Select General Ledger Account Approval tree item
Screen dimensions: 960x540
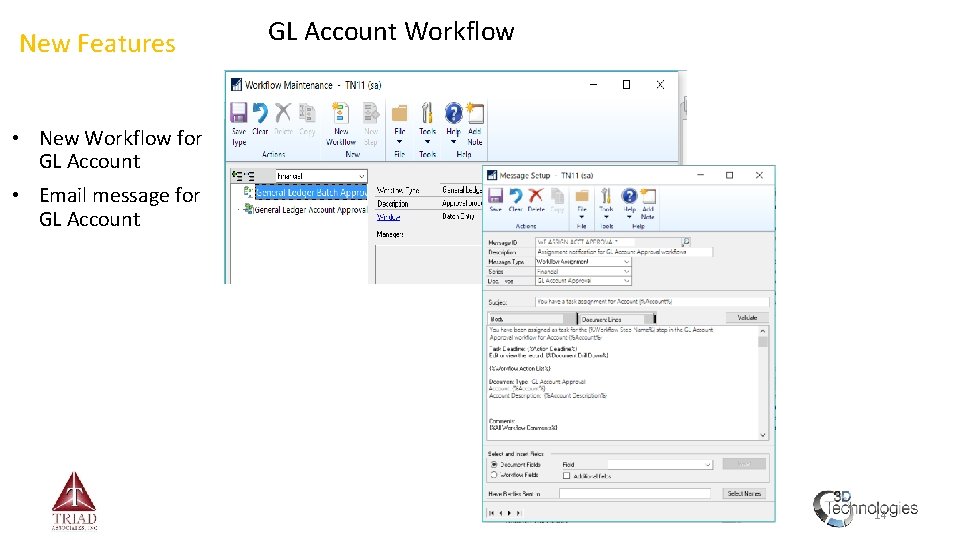[310, 209]
